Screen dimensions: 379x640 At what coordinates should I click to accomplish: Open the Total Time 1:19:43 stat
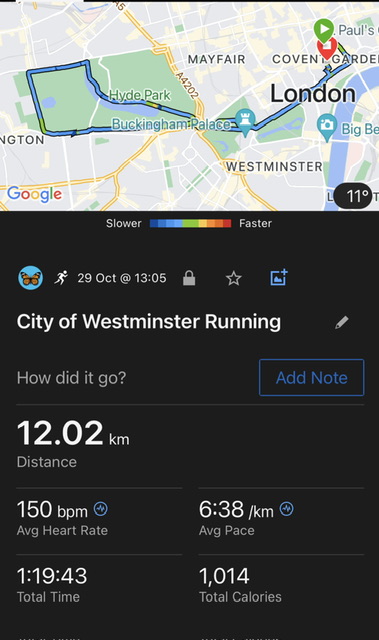tap(52, 585)
